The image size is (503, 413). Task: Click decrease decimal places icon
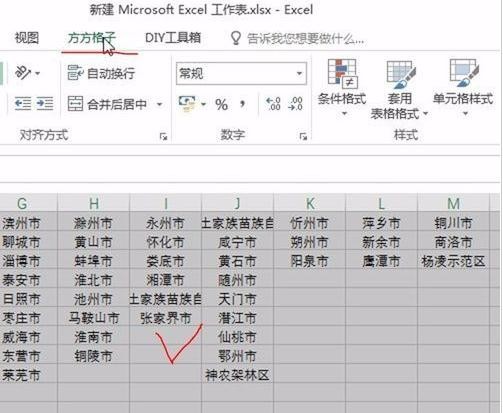(x=295, y=104)
